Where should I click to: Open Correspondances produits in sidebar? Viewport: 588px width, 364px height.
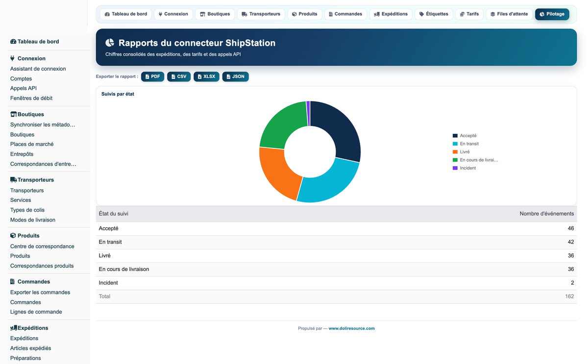(x=42, y=266)
